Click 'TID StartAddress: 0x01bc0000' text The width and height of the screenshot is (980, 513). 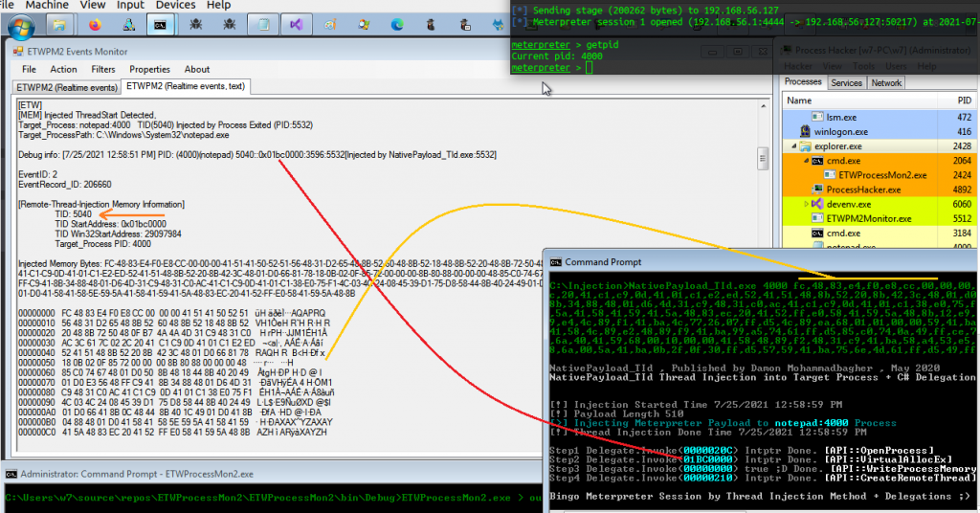111,224
